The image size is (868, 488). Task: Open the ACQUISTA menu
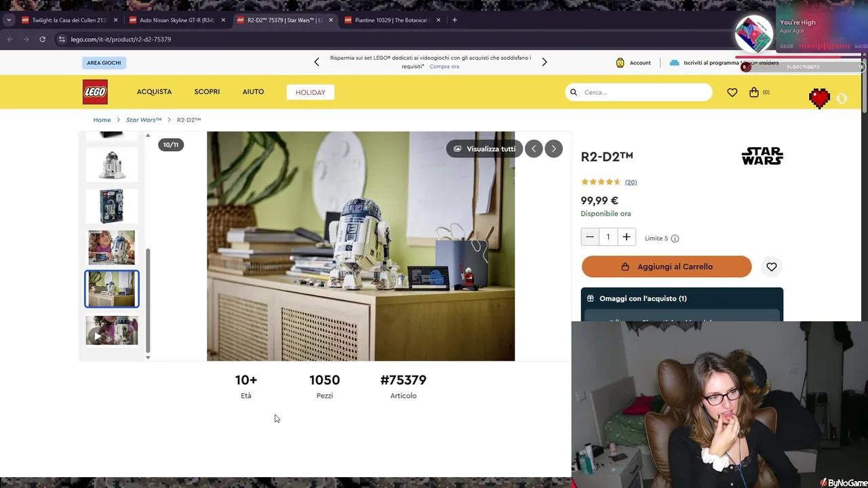click(x=154, y=91)
